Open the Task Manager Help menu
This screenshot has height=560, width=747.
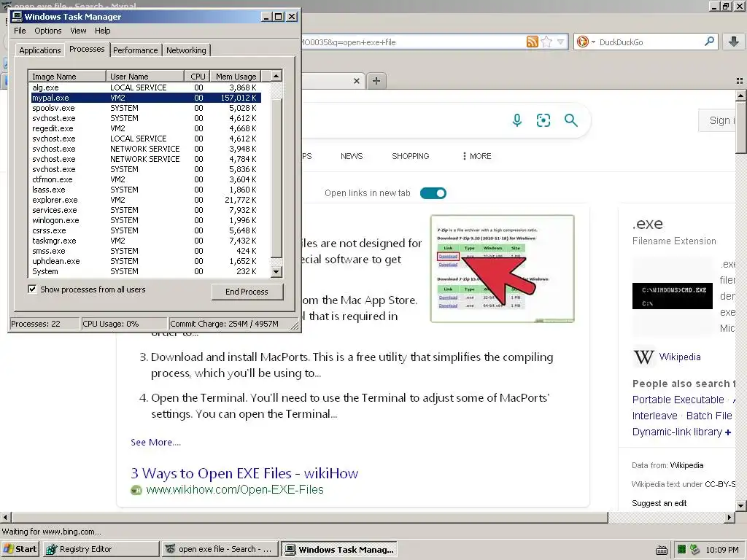(102, 31)
